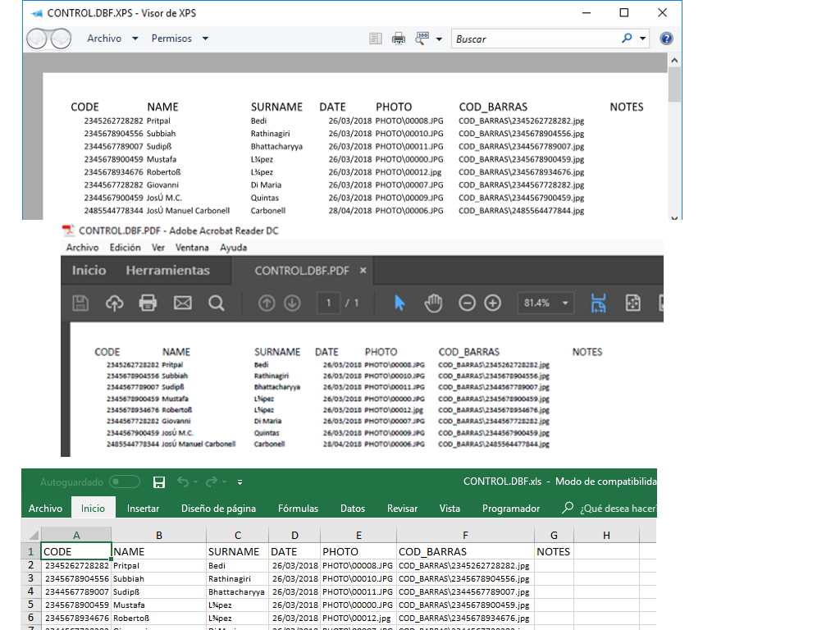Viewport: 840px width, 630px height.
Task: Click the save icon in Excel title bar
Action: click(159, 482)
